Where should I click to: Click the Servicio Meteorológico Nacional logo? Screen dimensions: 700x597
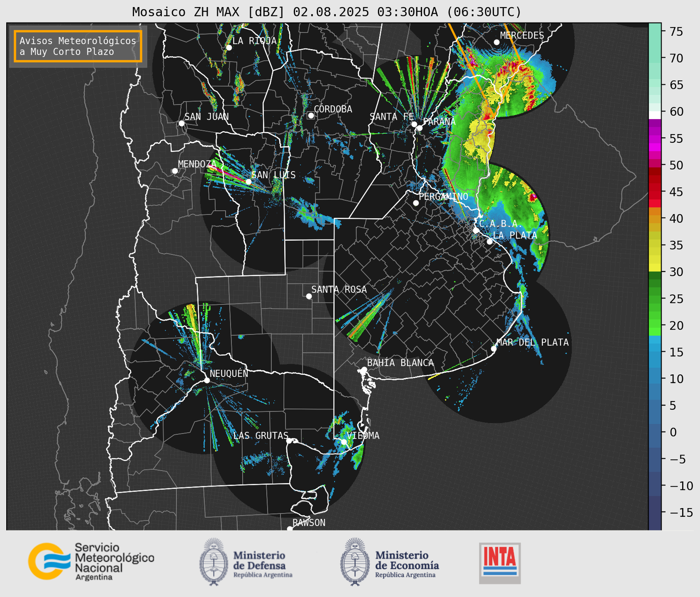91,561
